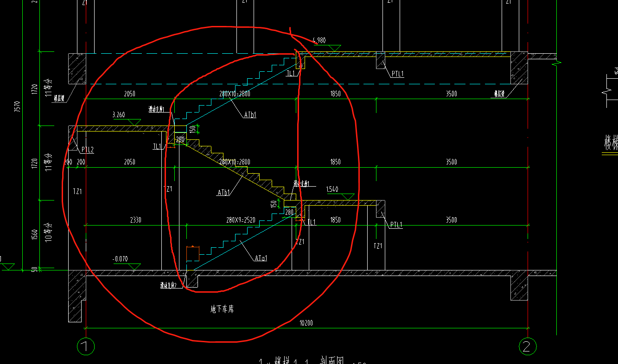Click the 3.260 elevation label

pos(119,115)
